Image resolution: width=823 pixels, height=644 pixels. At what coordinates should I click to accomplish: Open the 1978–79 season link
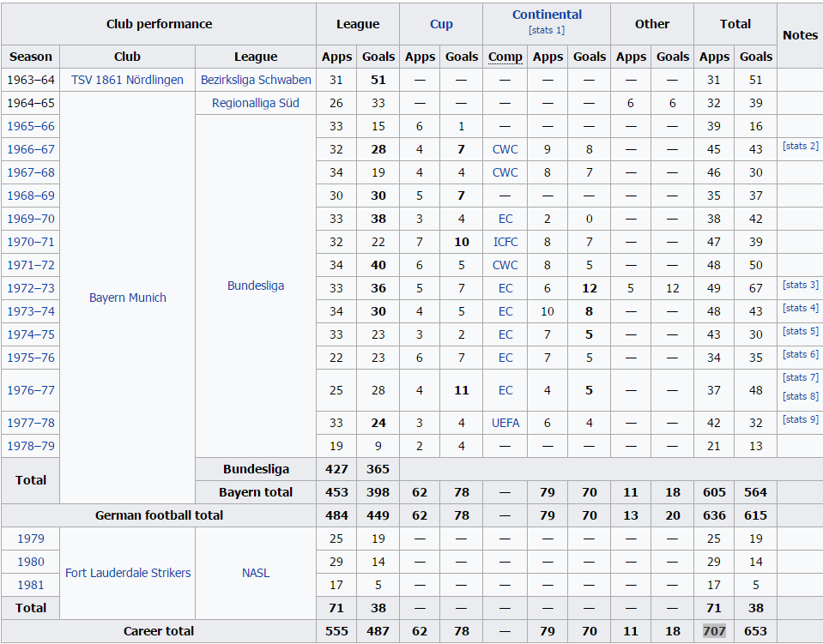pos(30,446)
